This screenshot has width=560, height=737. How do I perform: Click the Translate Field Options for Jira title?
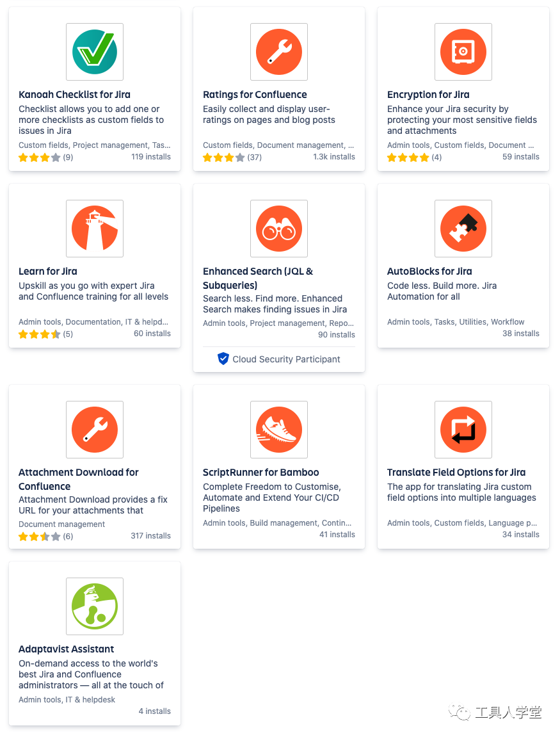[x=456, y=473]
